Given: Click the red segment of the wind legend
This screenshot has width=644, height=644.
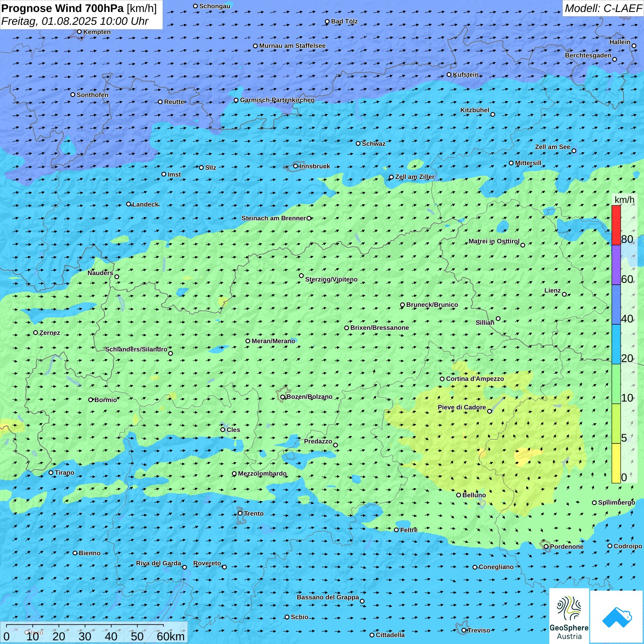Looking at the screenshot, I should (616, 225).
